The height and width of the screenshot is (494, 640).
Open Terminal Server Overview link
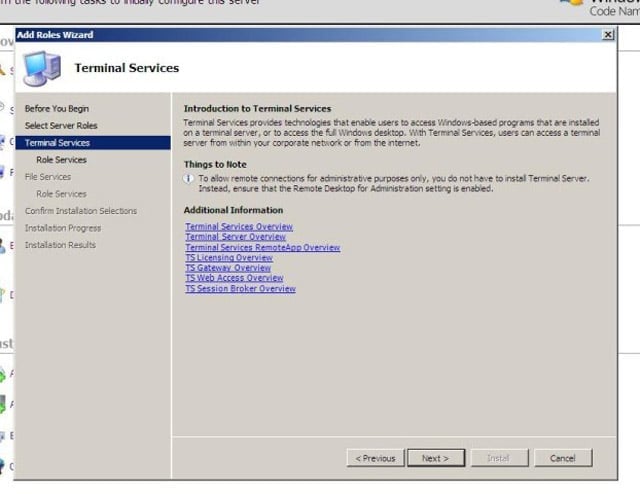(x=236, y=237)
